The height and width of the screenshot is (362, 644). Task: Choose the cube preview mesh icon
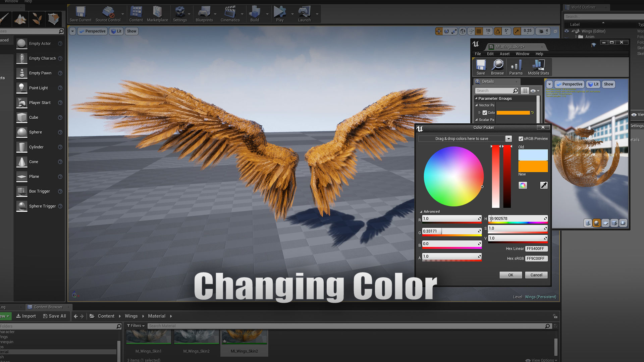pos(614,223)
